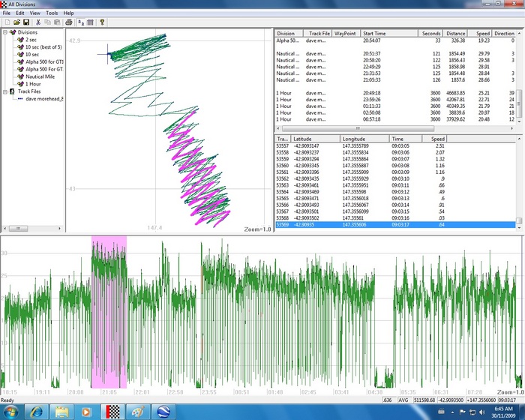Viewport: 525px width, 420px height.
Task: Sort by the WayPoint column header
Action: coord(346,34)
